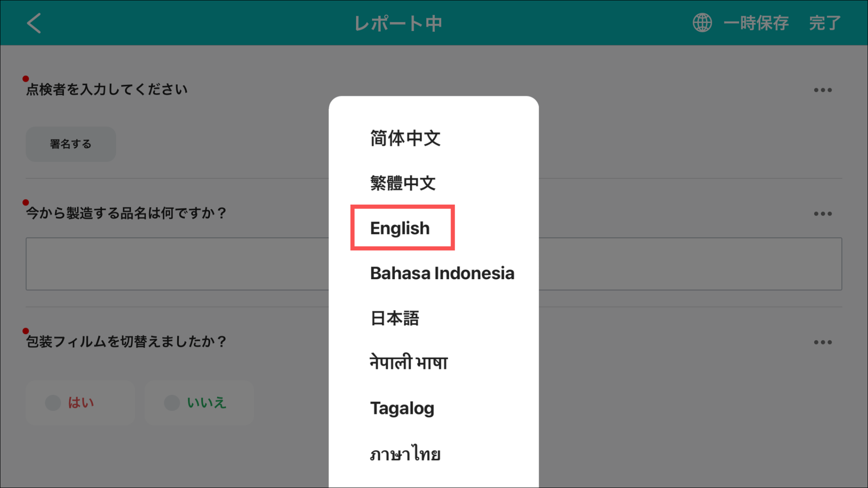Click the product name text field

[177, 264]
